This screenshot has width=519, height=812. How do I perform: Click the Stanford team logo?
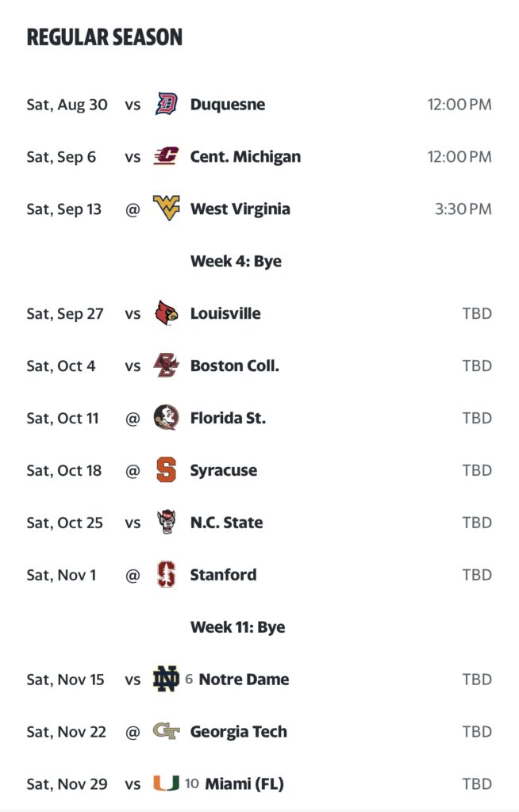pyautogui.click(x=167, y=575)
